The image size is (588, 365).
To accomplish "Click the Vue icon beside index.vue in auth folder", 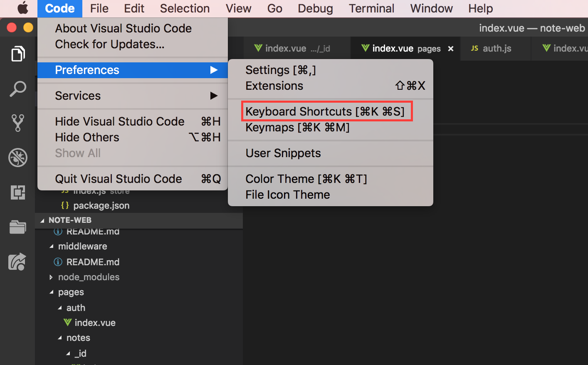I will coord(67,323).
